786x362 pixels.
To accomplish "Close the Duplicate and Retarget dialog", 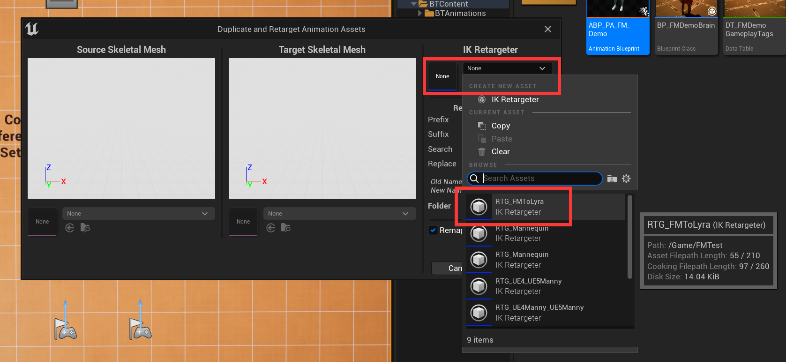I will click(x=548, y=29).
